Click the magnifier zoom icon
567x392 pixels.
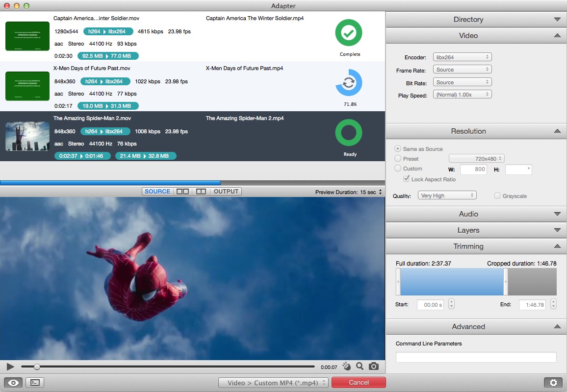[360, 366]
